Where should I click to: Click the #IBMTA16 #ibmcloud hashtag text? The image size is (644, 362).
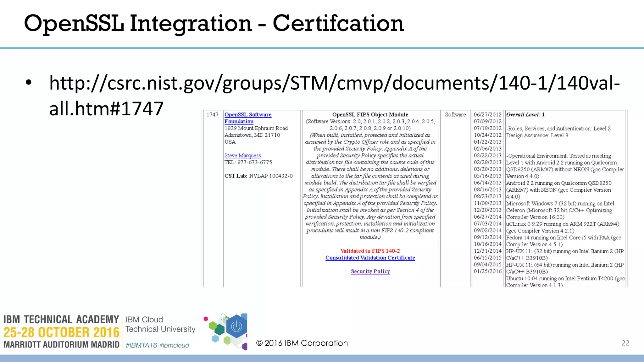(157, 345)
